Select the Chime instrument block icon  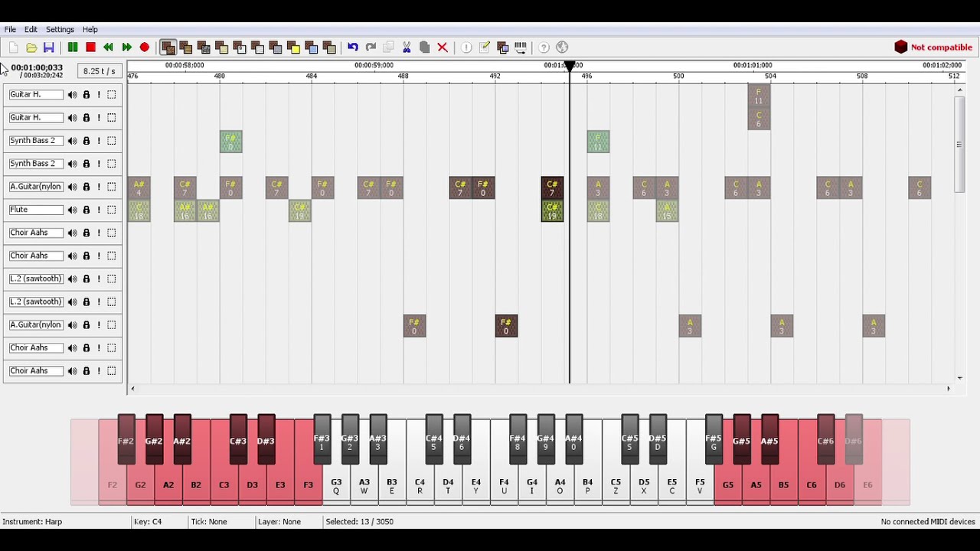pyautogui.click(x=312, y=47)
